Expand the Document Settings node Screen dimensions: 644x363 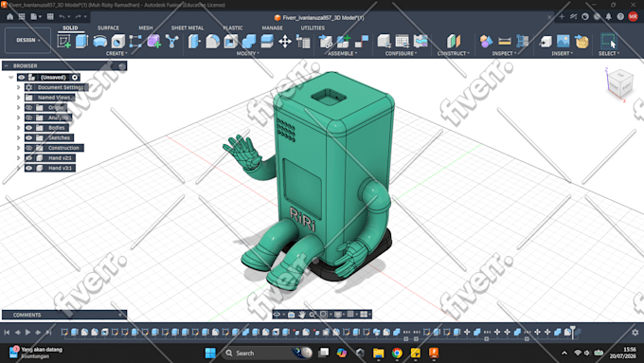coord(19,87)
